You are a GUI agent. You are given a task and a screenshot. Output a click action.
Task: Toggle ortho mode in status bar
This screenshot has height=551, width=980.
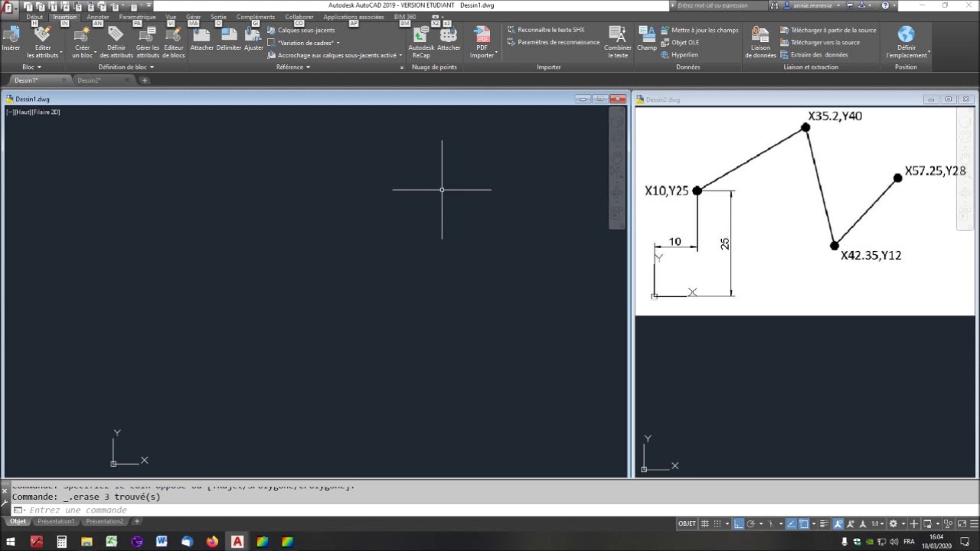point(738,523)
